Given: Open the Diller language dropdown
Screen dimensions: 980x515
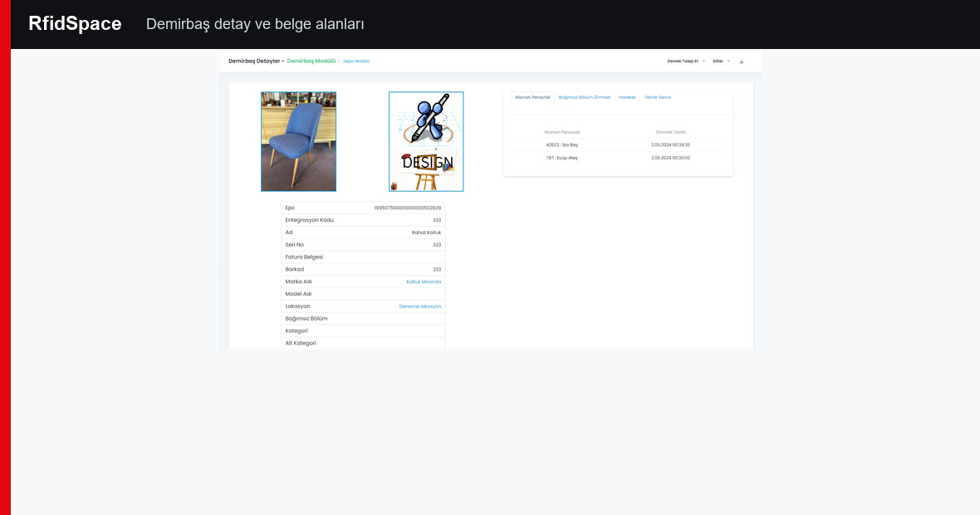Looking at the screenshot, I should pos(721,61).
